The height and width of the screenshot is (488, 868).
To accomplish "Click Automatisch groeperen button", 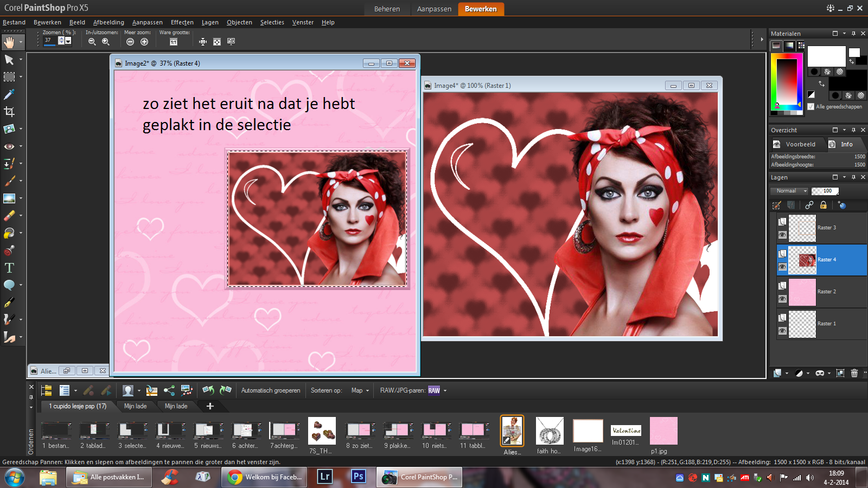I will click(271, 390).
